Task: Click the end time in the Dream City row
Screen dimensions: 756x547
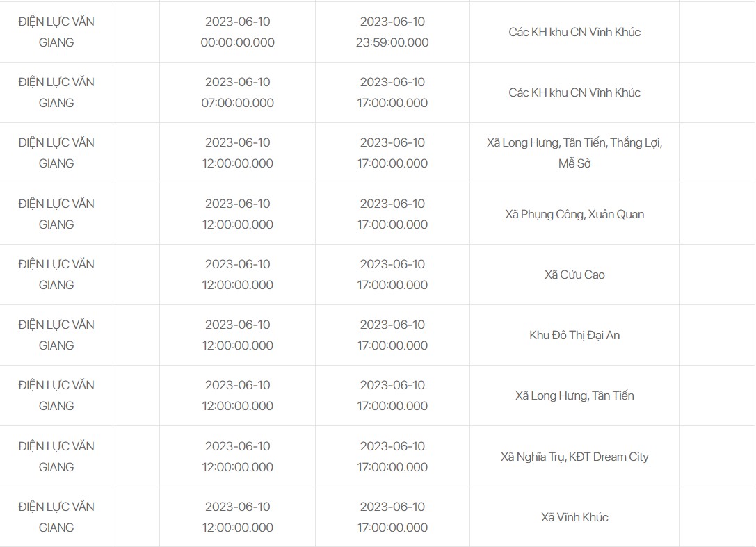Action: pyautogui.click(x=392, y=457)
